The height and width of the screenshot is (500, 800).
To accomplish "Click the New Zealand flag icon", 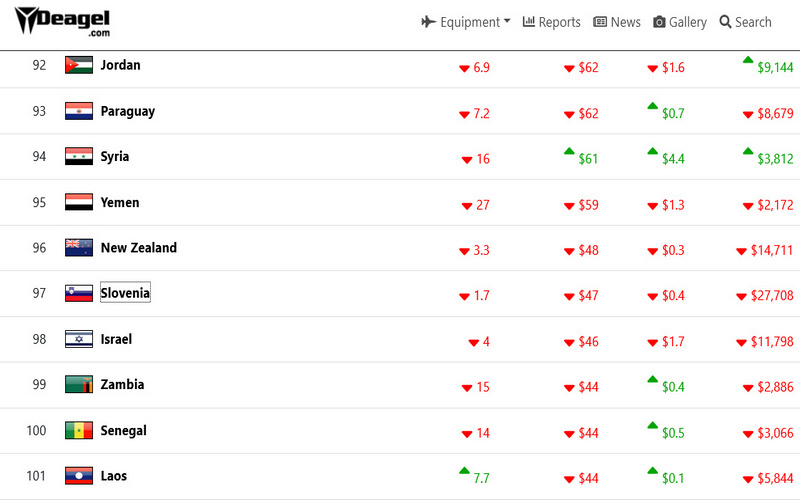I will (x=79, y=248).
